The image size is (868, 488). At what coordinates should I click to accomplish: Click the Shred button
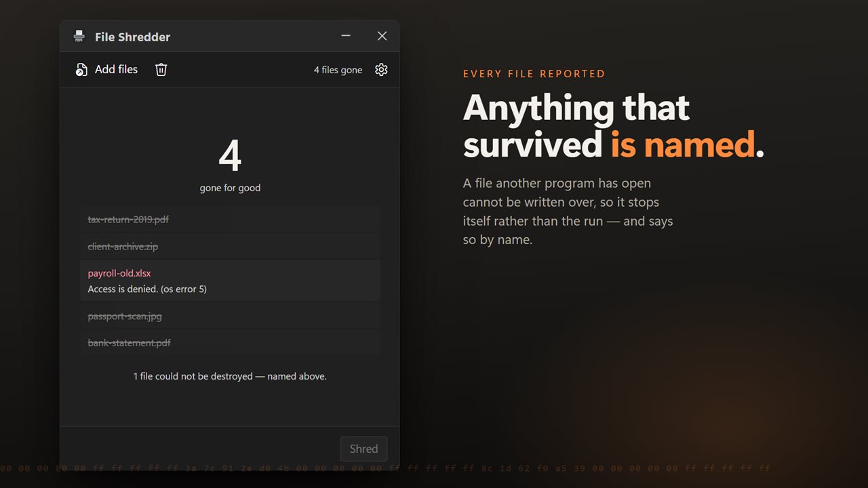[363, 449]
